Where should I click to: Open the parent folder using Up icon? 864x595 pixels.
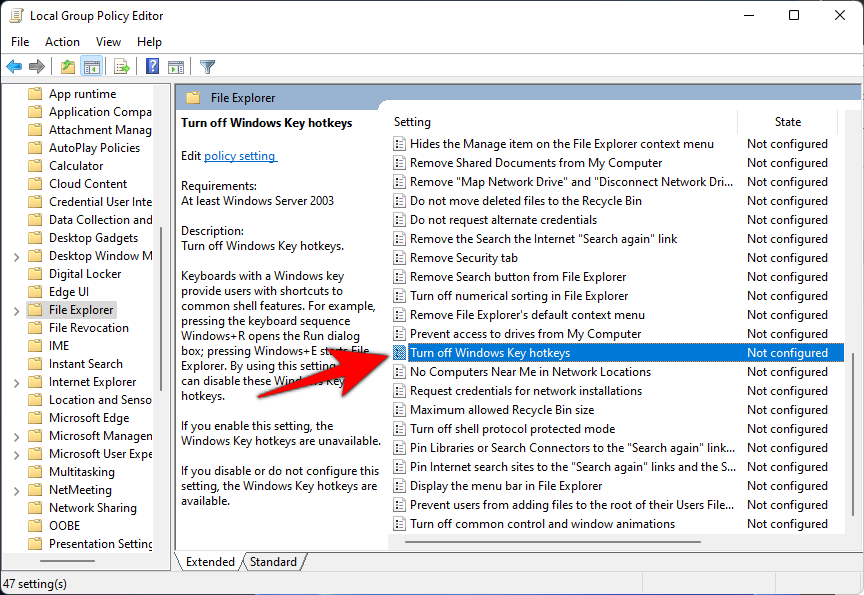pos(67,66)
